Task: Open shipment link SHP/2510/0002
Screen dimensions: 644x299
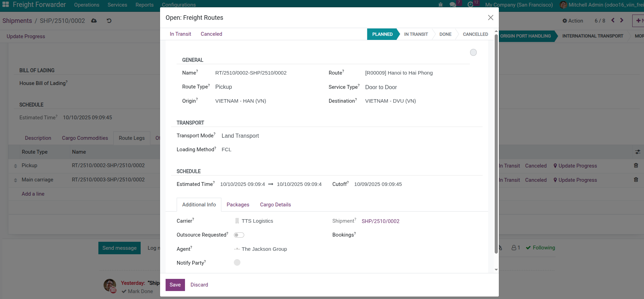Action: point(380,221)
